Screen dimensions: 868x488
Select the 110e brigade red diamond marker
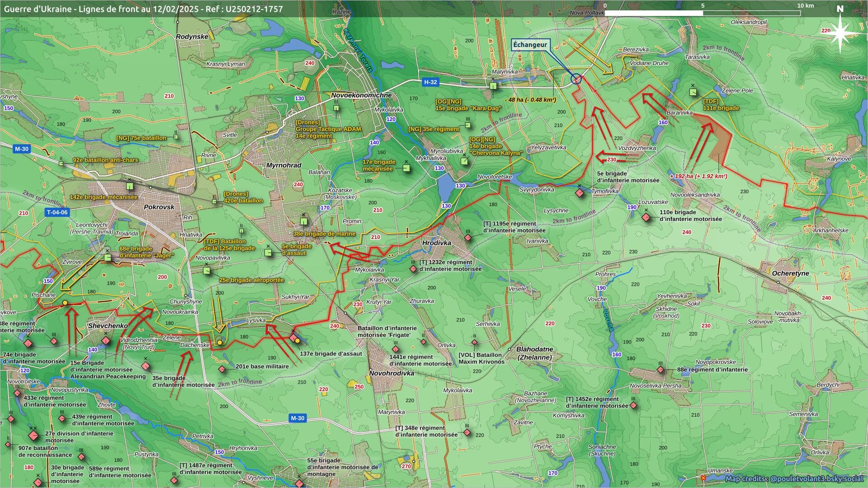point(646,217)
